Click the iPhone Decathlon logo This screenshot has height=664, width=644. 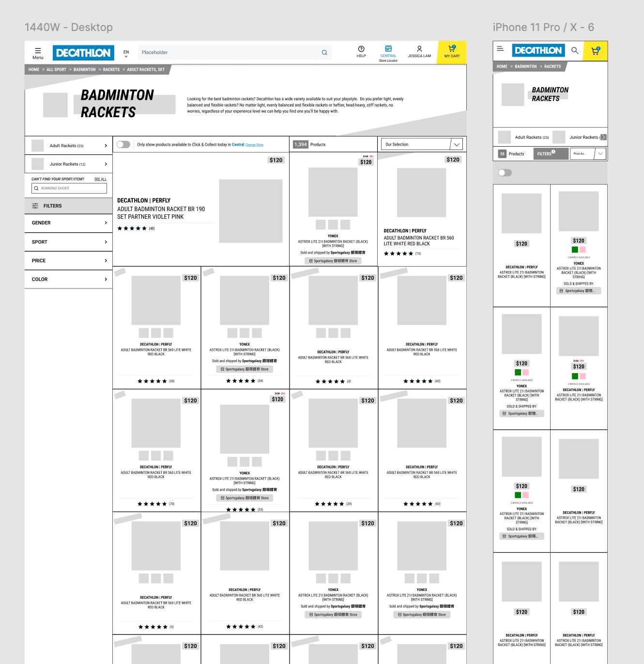click(x=538, y=50)
